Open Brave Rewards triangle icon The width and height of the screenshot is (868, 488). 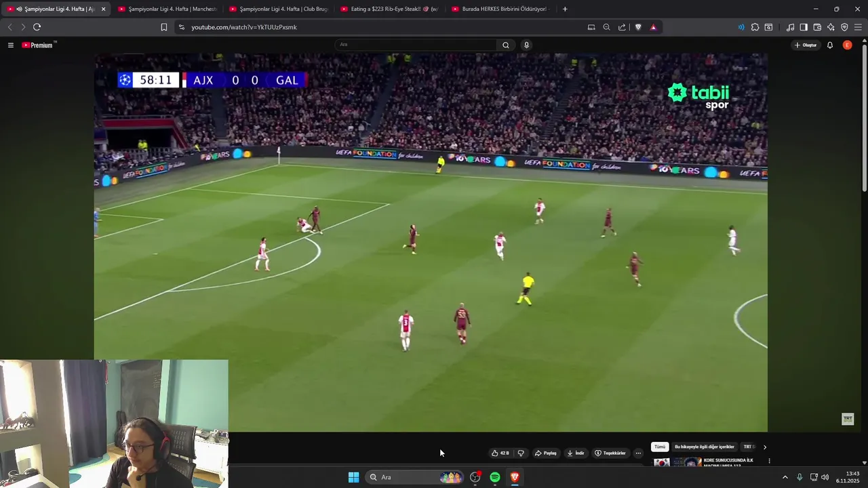[x=653, y=27]
